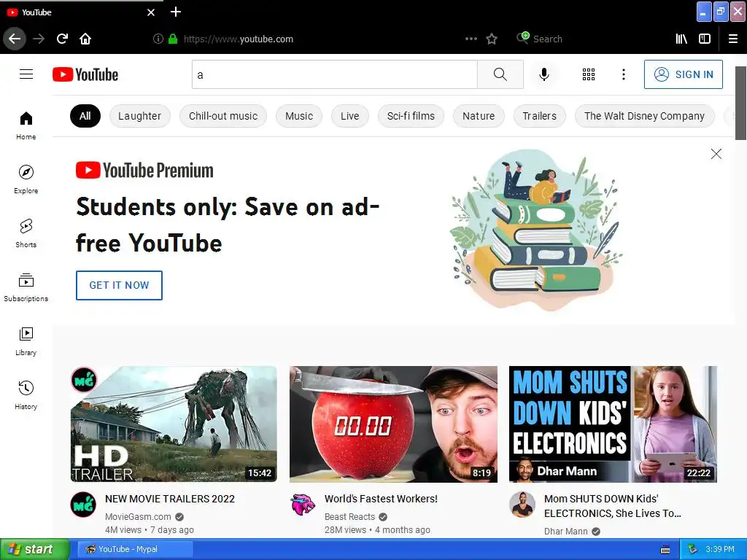Open the Mom Shuts Down Kids' Electronics thumbnail

(x=613, y=424)
